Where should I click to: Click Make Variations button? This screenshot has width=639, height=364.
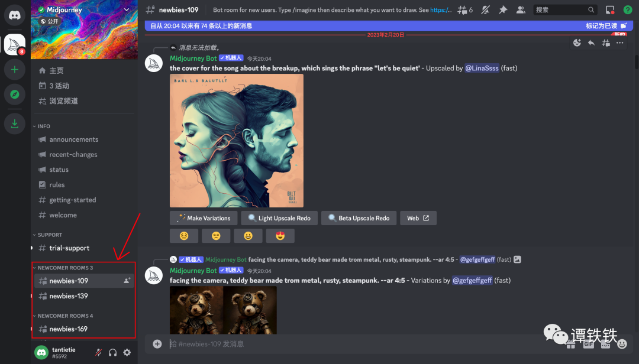pyautogui.click(x=204, y=218)
